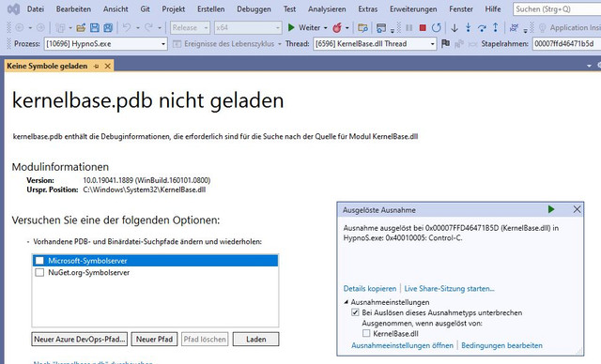
Task: Click the Step Over icon
Action: click(482, 27)
